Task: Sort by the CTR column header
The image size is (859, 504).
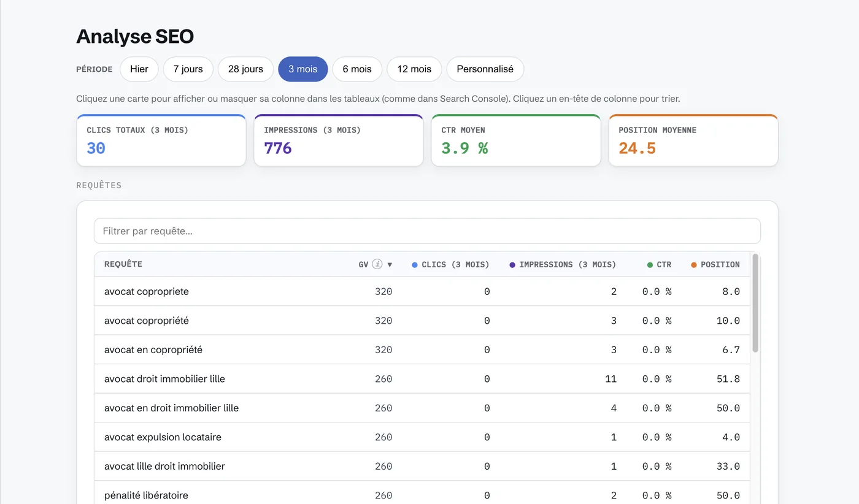Action: coord(664,265)
